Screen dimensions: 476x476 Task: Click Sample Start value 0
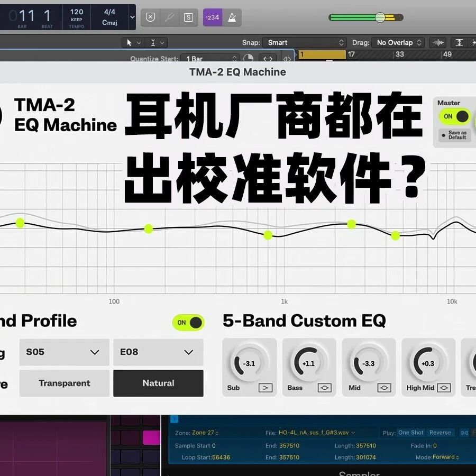point(214,446)
